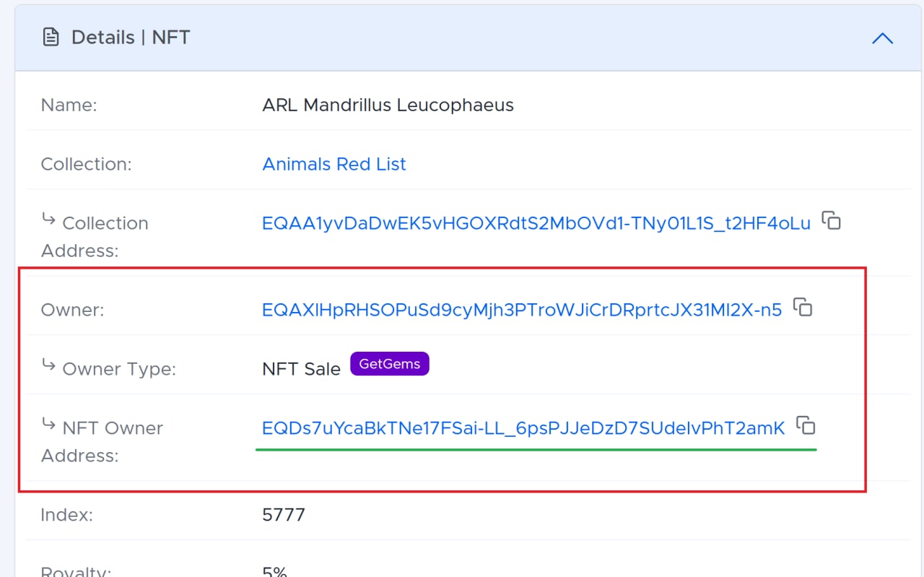Open the Owner address starting with EQAXlHpRHSO
Image resolution: width=924 pixels, height=577 pixels.
522,310
